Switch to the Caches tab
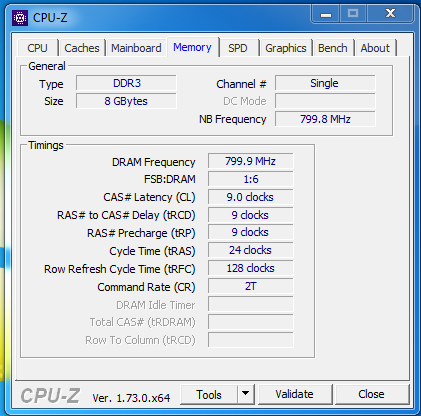 [x=82, y=48]
